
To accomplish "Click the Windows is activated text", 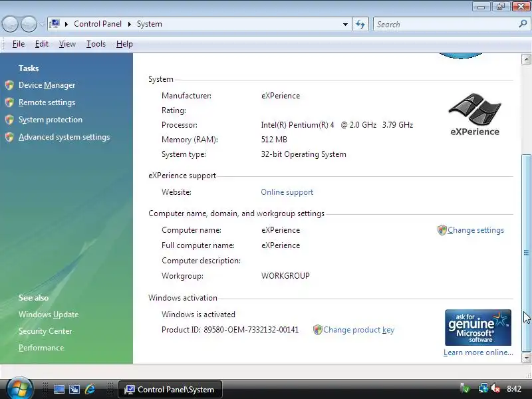I will [x=198, y=315].
